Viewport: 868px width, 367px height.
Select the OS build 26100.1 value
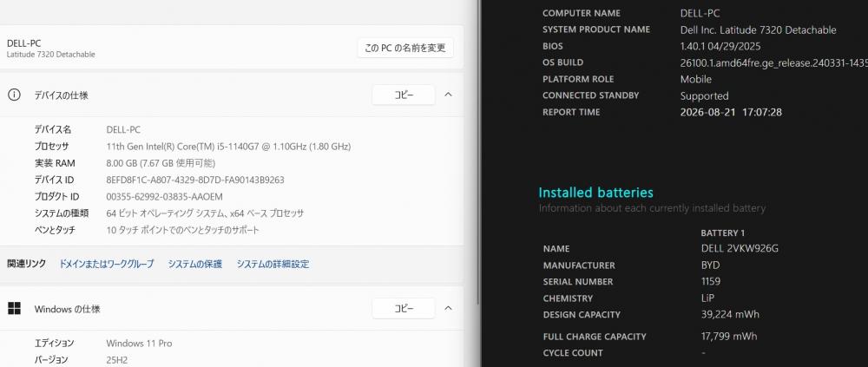pyautogui.click(x=773, y=62)
